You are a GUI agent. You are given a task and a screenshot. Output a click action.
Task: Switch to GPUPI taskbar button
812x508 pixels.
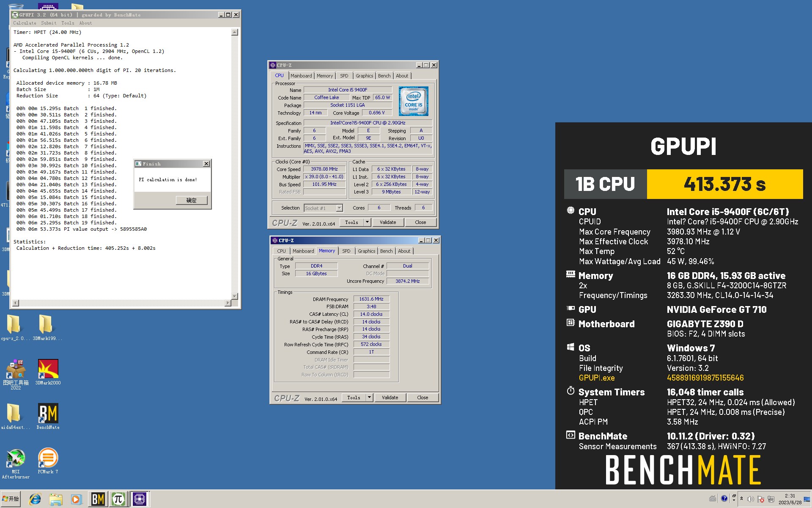point(118,500)
